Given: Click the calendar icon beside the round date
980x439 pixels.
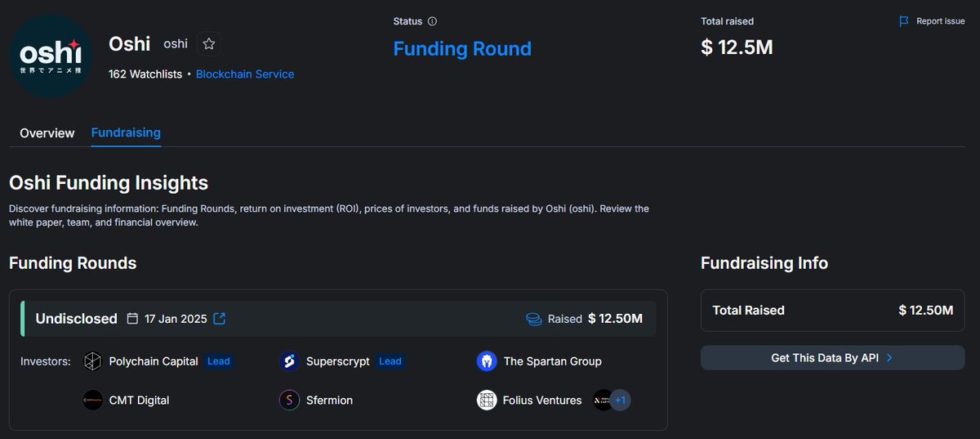Looking at the screenshot, I should click(x=132, y=319).
